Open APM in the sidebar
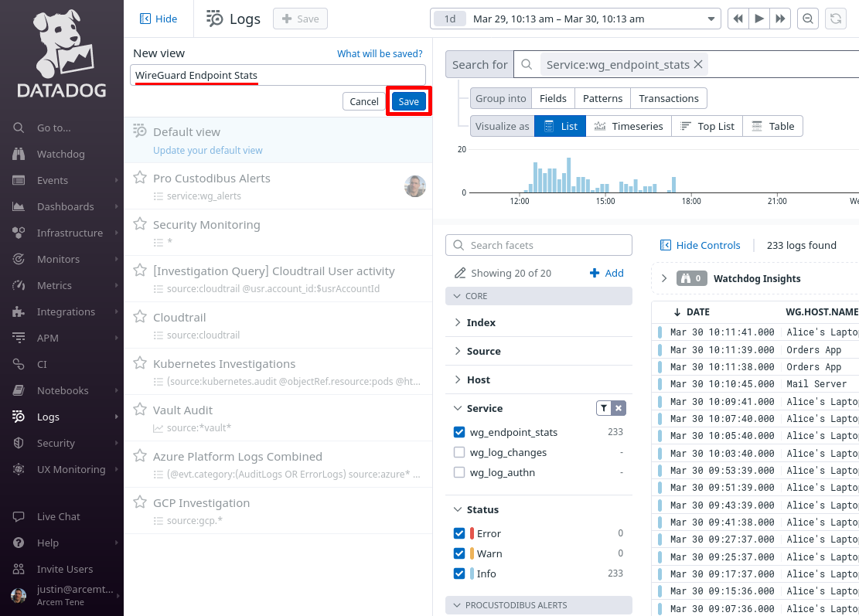 (48, 338)
